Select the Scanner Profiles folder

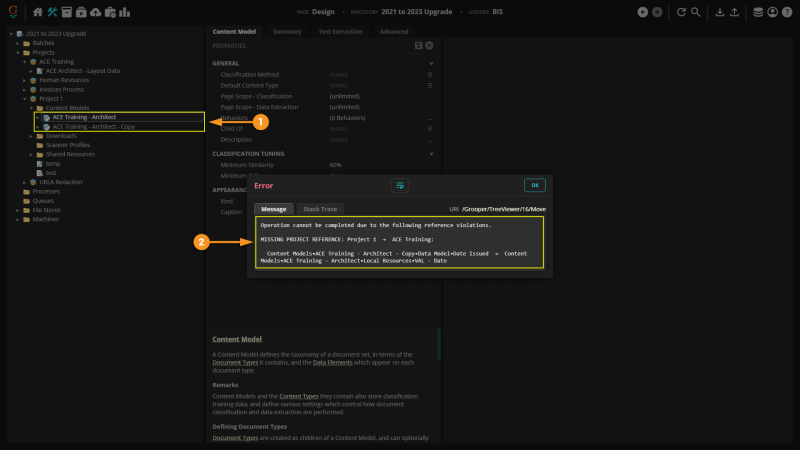[x=68, y=145]
